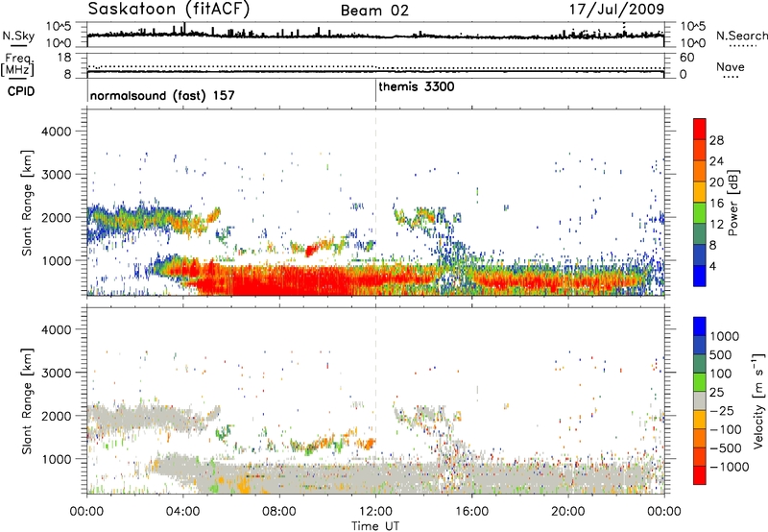Click the frequency axis value '18'
Screen dimensions: 768x532
point(64,58)
